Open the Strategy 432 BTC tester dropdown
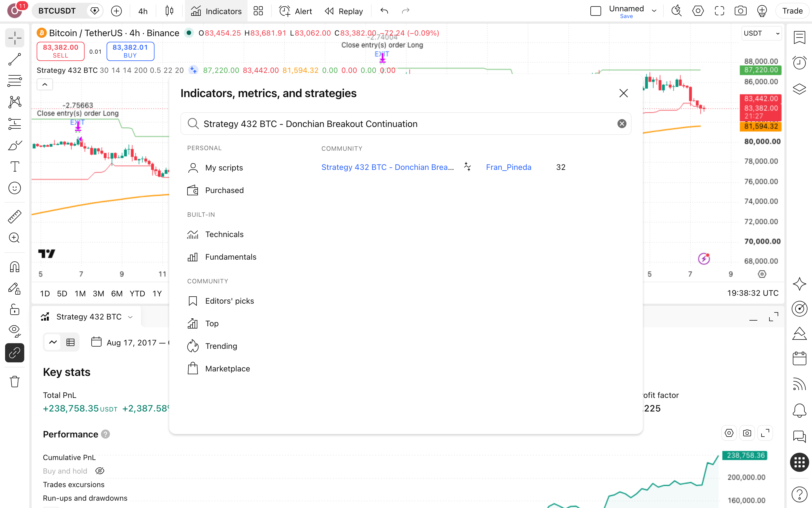This screenshot has width=812, height=508. [130, 317]
